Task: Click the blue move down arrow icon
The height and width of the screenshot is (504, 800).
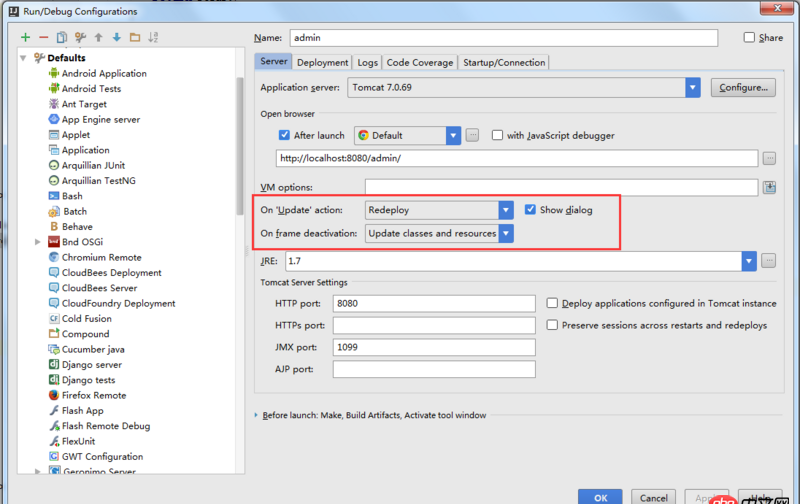Action: 116,38
